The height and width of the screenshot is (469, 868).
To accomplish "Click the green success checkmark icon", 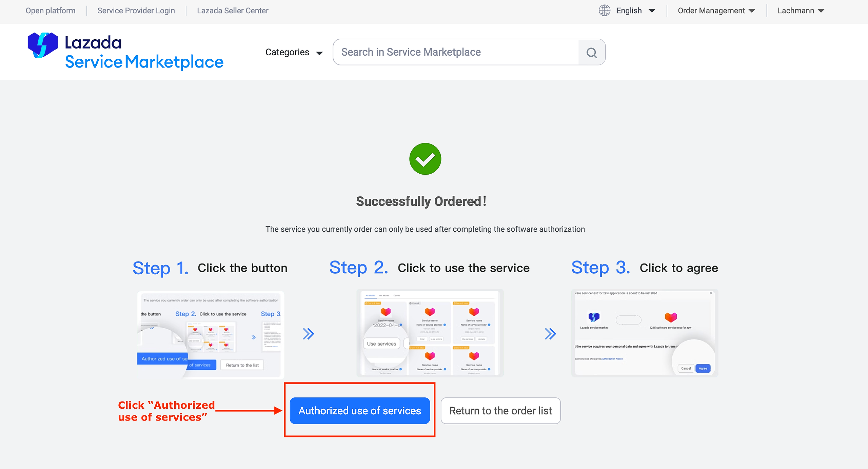I will point(425,159).
